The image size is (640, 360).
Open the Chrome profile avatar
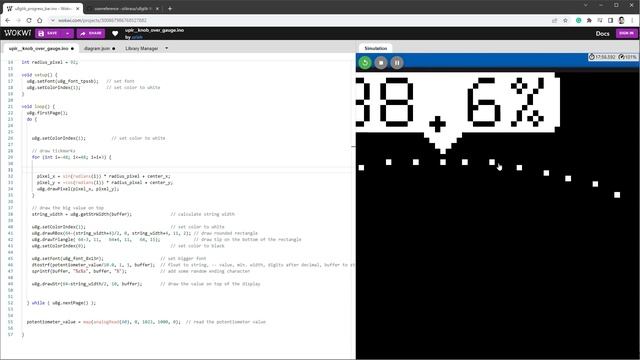click(x=621, y=20)
